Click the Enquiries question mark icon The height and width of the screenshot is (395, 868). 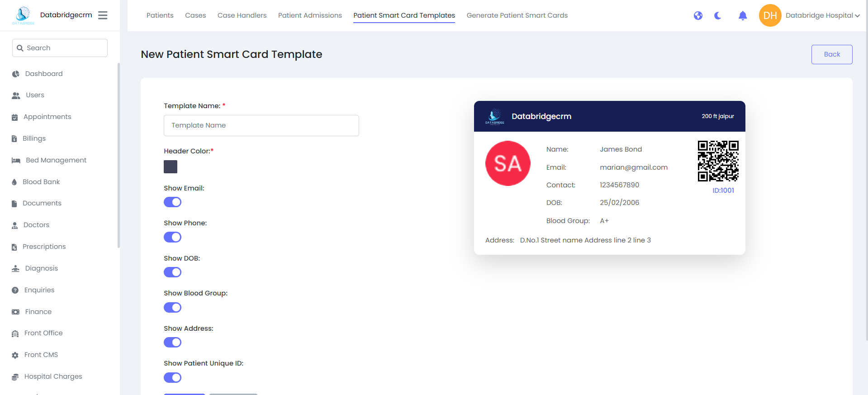[x=15, y=290]
